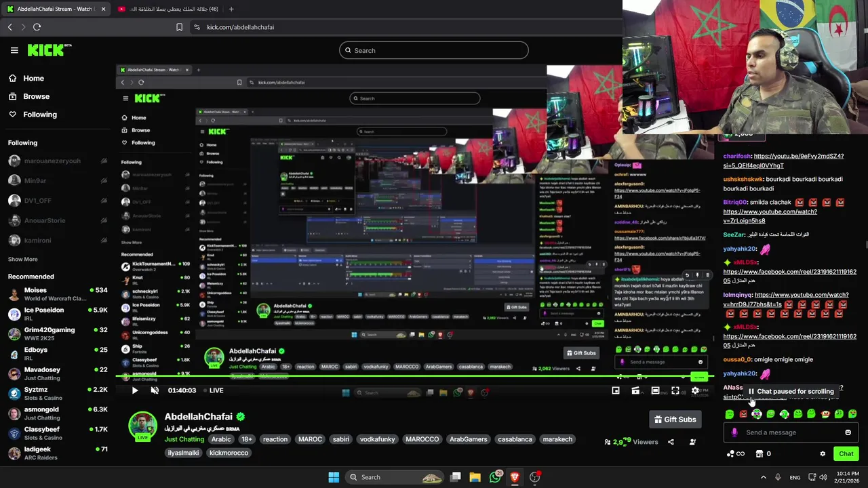Go to Home in the sidebar
The height and width of the screenshot is (488, 868).
point(33,78)
